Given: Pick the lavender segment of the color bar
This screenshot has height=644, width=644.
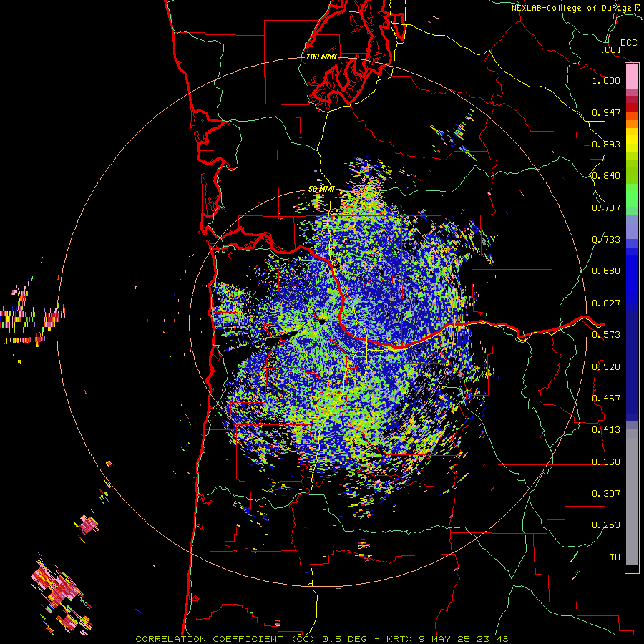Looking at the screenshot, I should [x=632, y=227].
